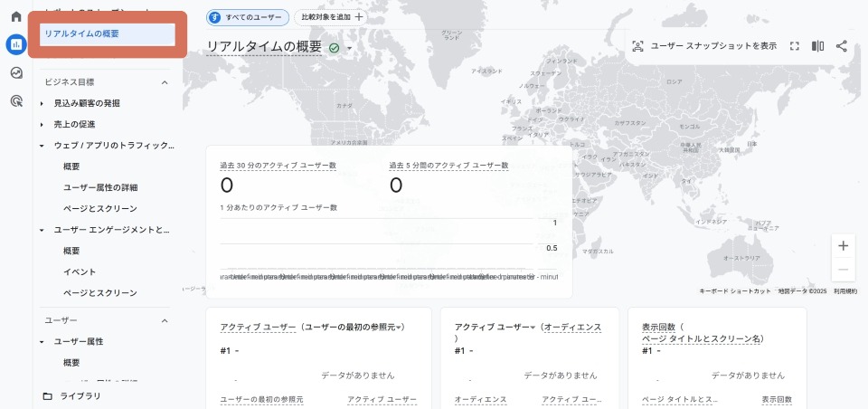Open ライブラリ at sidebar bottom
Screen dimensions: 868x409
point(80,396)
